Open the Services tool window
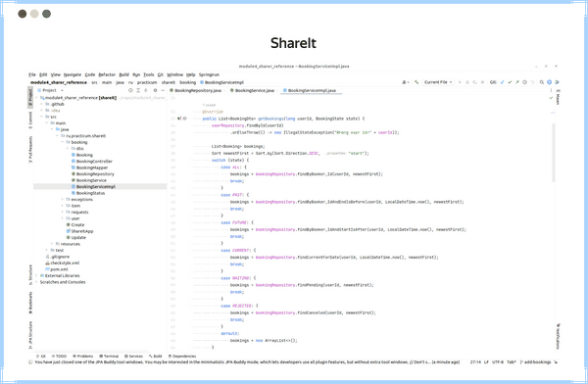 (133, 356)
